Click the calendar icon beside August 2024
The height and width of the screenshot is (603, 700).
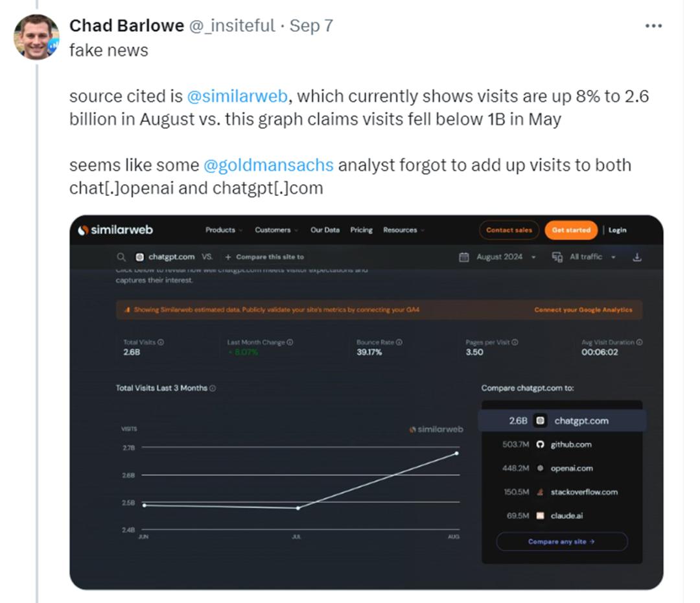pos(464,257)
